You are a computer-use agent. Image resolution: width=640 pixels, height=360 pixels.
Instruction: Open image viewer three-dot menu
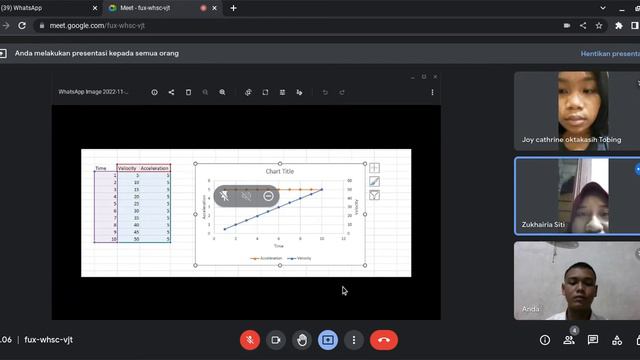(432, 92)
